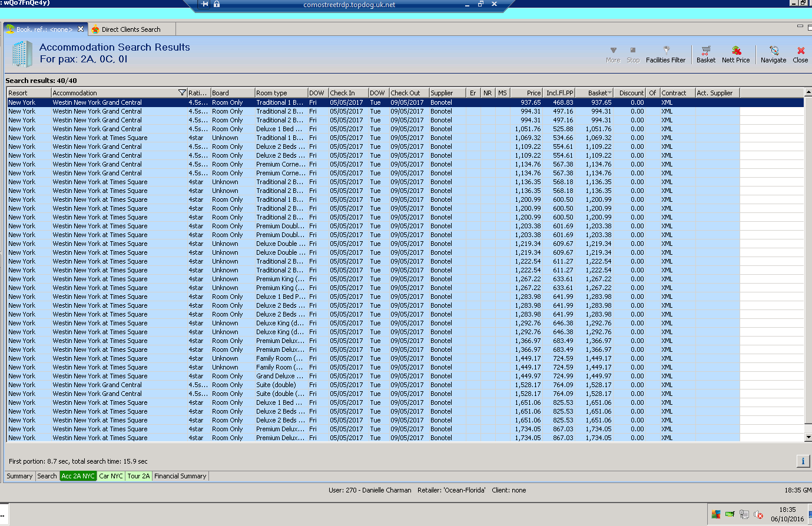Click the scroll up arrow of results list

[x=808, y=92]
